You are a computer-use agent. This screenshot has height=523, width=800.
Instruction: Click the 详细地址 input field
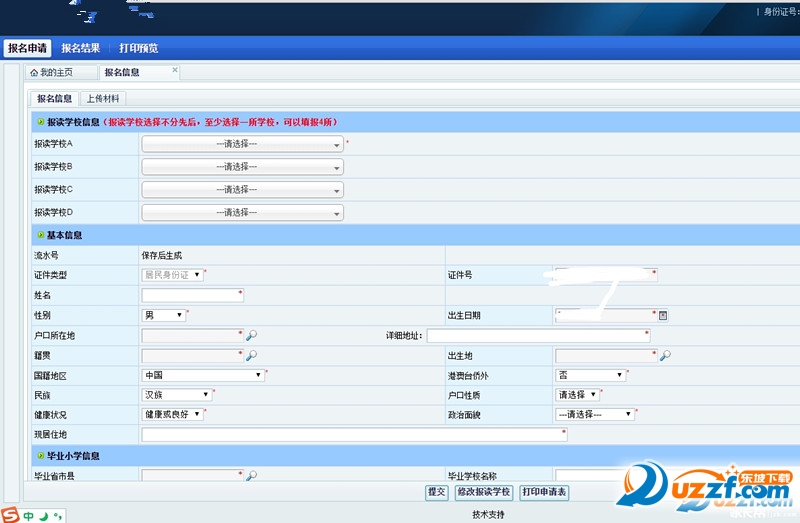[x=538, y=335]
